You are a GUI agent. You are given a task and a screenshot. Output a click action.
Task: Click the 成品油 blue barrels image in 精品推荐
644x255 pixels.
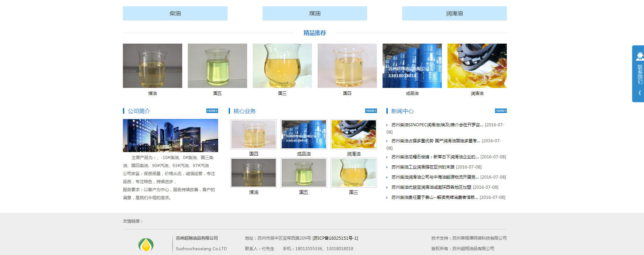[x=412, y=66]
